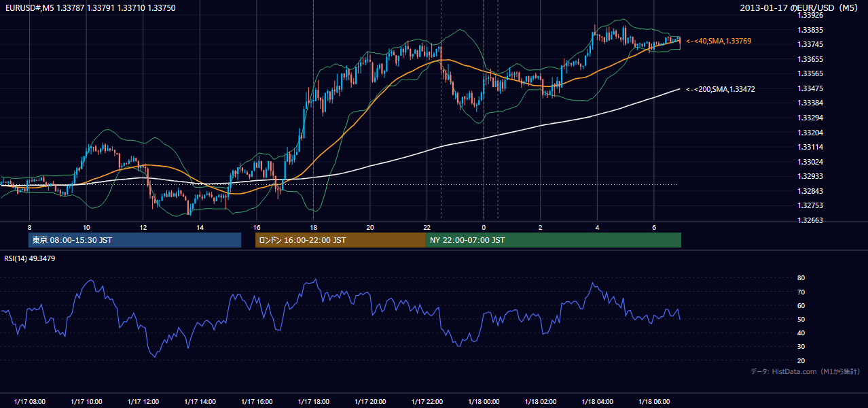The image size is (868, 408).
Task: Click the 1/17 22:00 time label
Action: [x=427, y=402]
